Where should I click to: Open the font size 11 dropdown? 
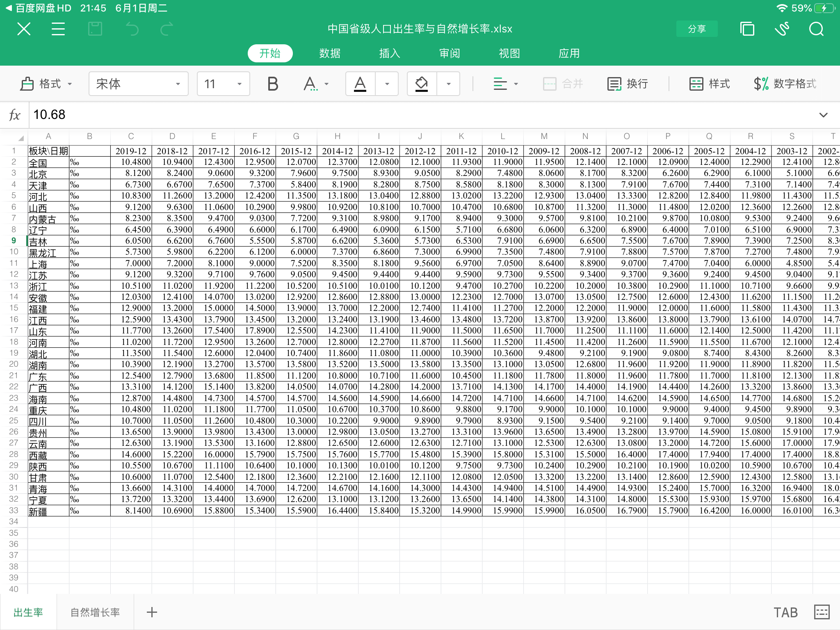tap(223, 84)
